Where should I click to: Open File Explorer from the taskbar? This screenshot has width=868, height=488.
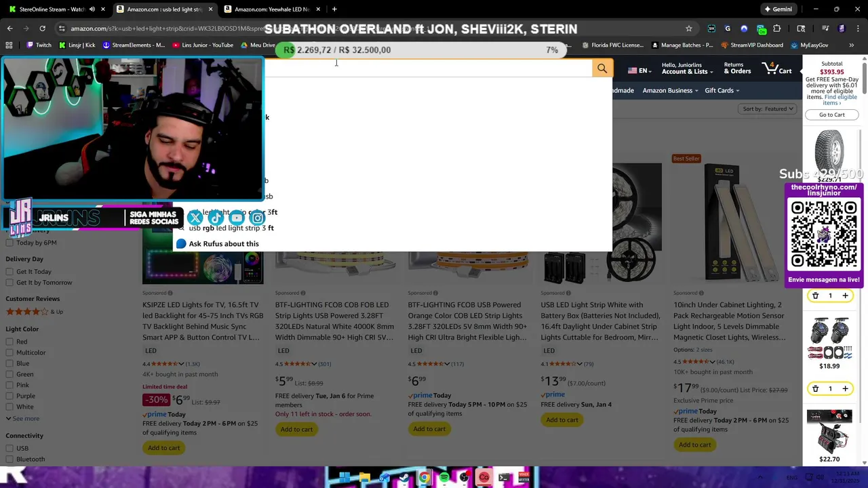[364, 478]
